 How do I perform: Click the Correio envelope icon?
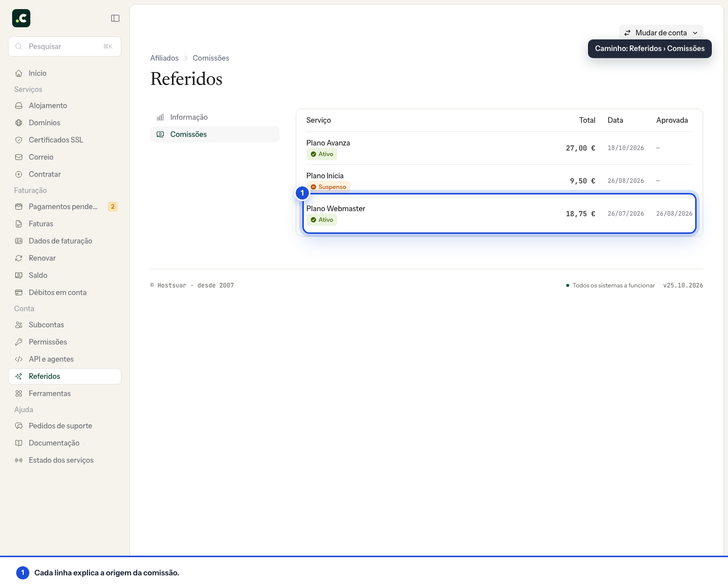click(x=19, y=157)
